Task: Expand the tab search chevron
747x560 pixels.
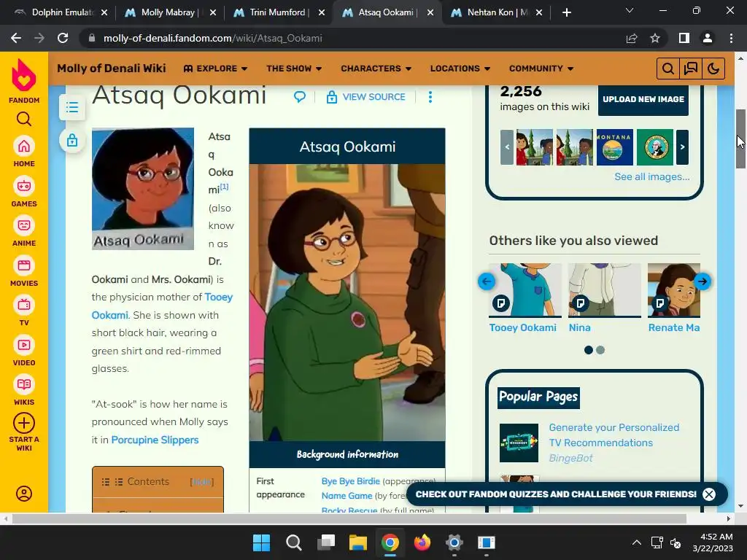Action: tap(630, 10)
